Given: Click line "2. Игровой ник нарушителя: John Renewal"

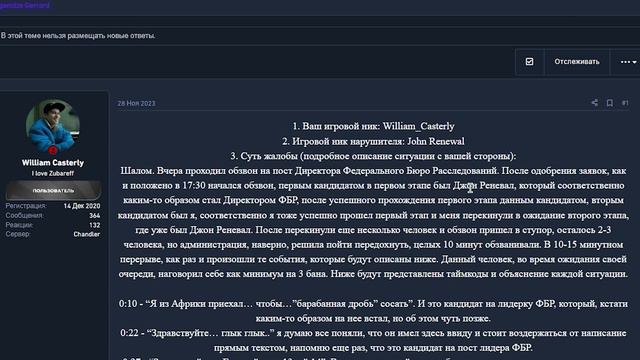Looking at the screenshot, I should 373,141.
